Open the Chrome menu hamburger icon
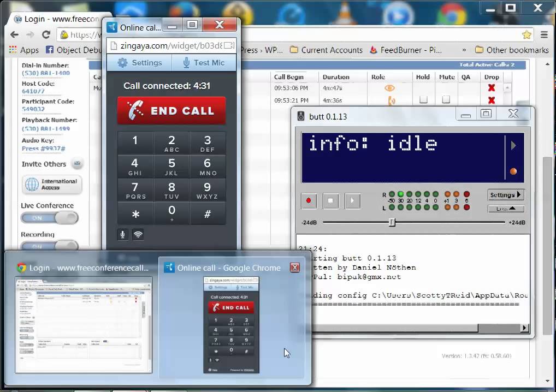Screen dimensions: 556x392 [x=544, y=35]
